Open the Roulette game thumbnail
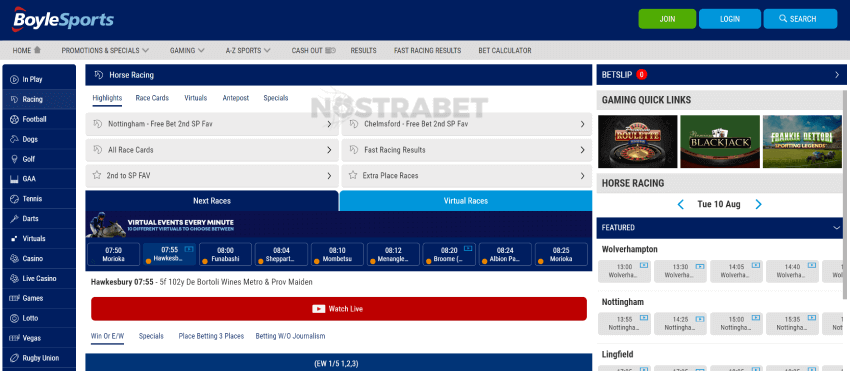 638,142
